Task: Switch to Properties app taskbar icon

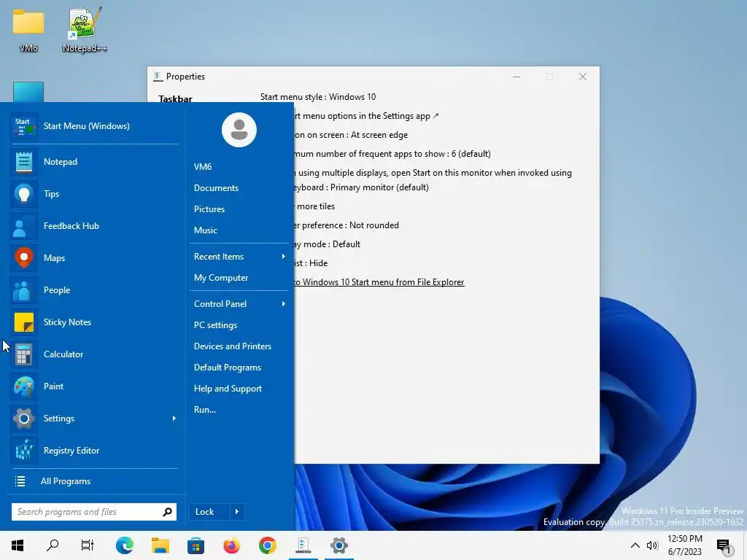Action: pos(303,545)
